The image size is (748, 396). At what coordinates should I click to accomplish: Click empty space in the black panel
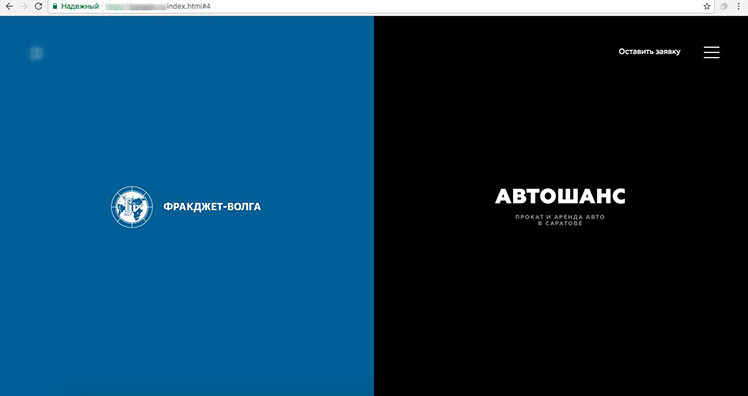coord(561,310)
